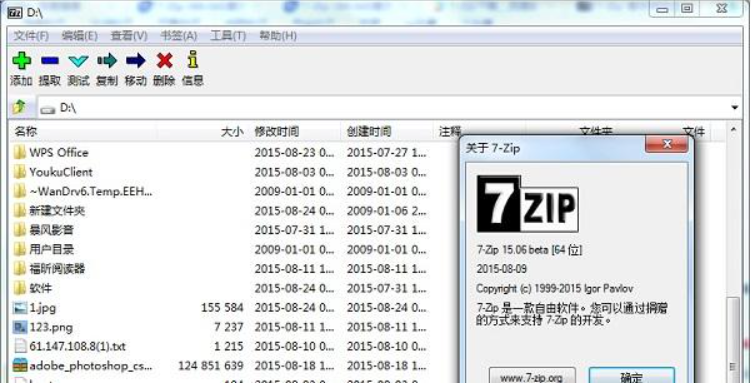Open the 查看(V) menu
This screenshot has height=385, width=751.
(x=129, y=36)
